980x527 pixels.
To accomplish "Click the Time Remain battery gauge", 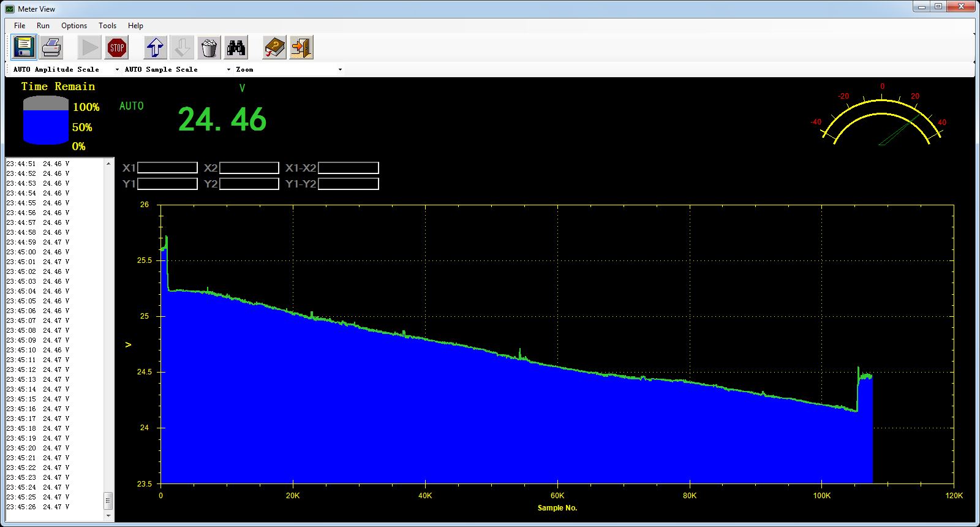I will click(46, 120).
